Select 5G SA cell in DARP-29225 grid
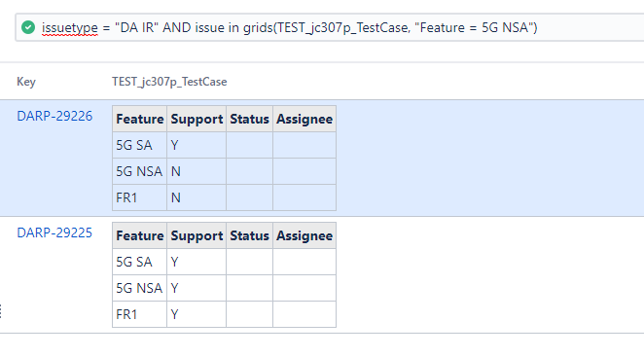Screen dimensions: 644x357 [x=140, y=262]
